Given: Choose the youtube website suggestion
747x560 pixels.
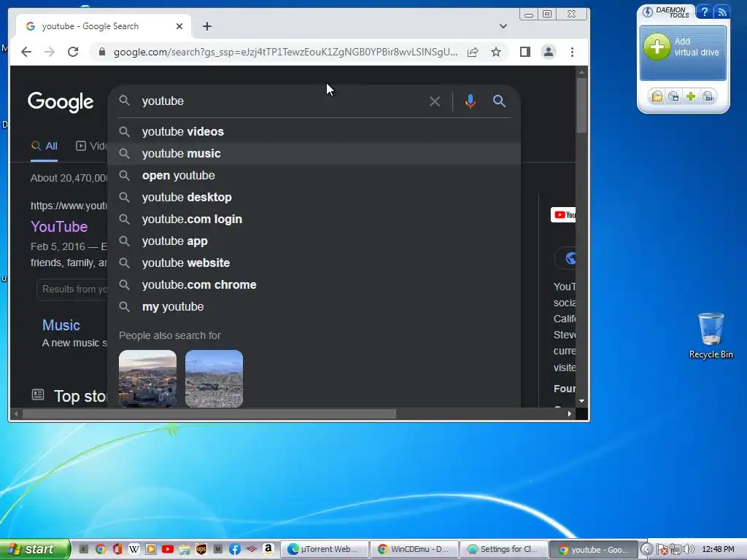Looking at the screenshot, I should click(x=314, y=262).
